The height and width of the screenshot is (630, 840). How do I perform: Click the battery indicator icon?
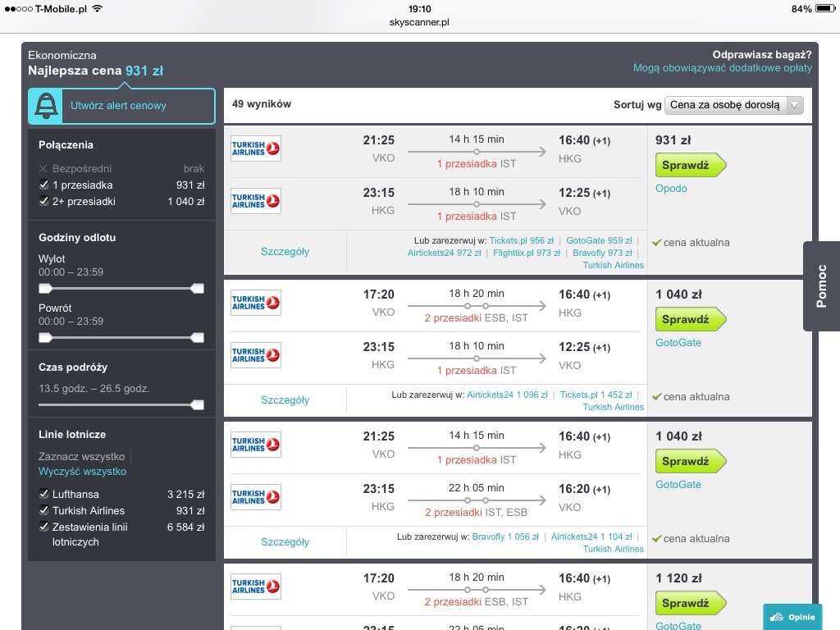[825, 8]
